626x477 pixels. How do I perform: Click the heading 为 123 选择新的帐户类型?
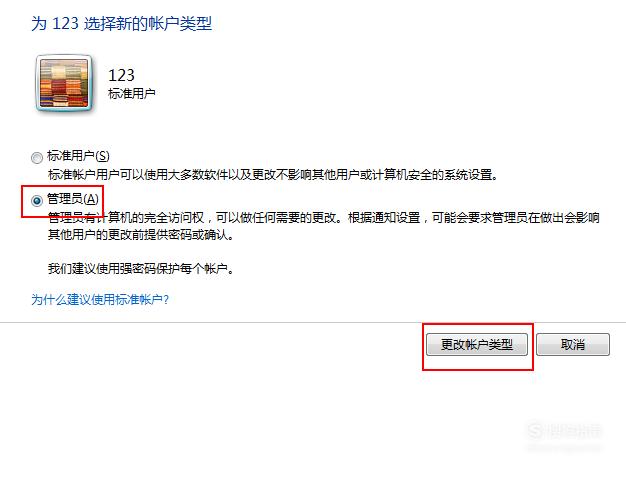121,24
